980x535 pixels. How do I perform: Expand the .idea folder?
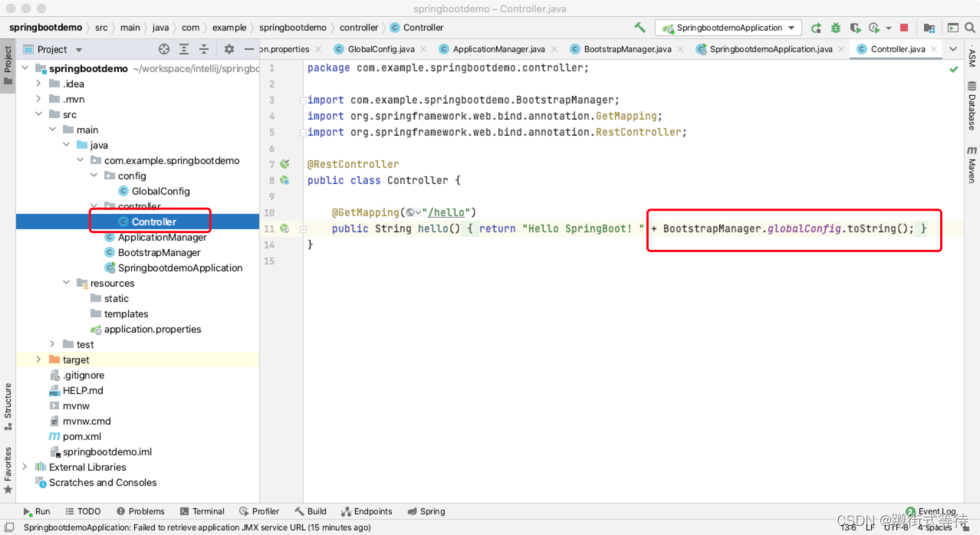tap(39, 84)
